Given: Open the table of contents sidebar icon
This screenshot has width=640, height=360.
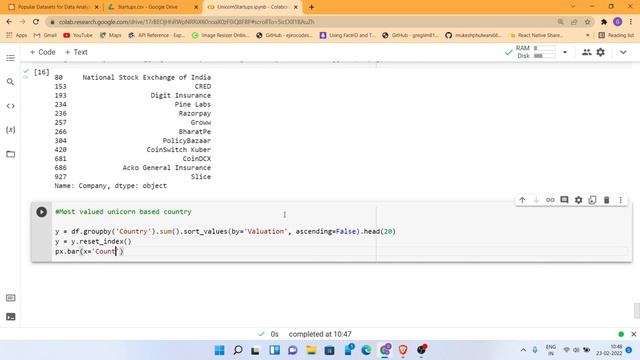Looking at the screenshot, I should [11, 58].
